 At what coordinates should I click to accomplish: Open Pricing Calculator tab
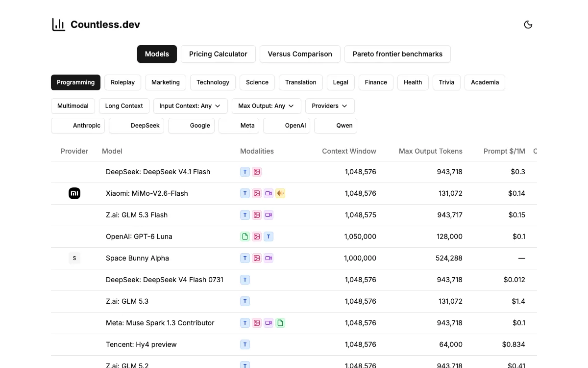tap(218, 54)
